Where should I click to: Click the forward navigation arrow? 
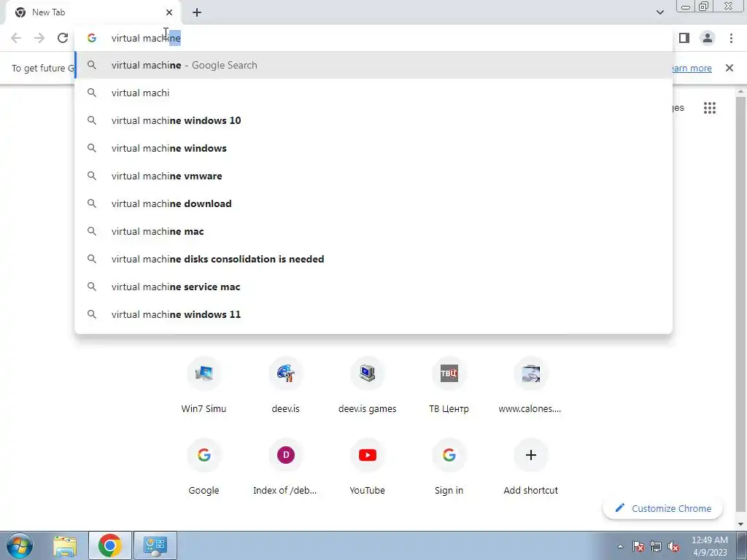click(x=39, y=38)
